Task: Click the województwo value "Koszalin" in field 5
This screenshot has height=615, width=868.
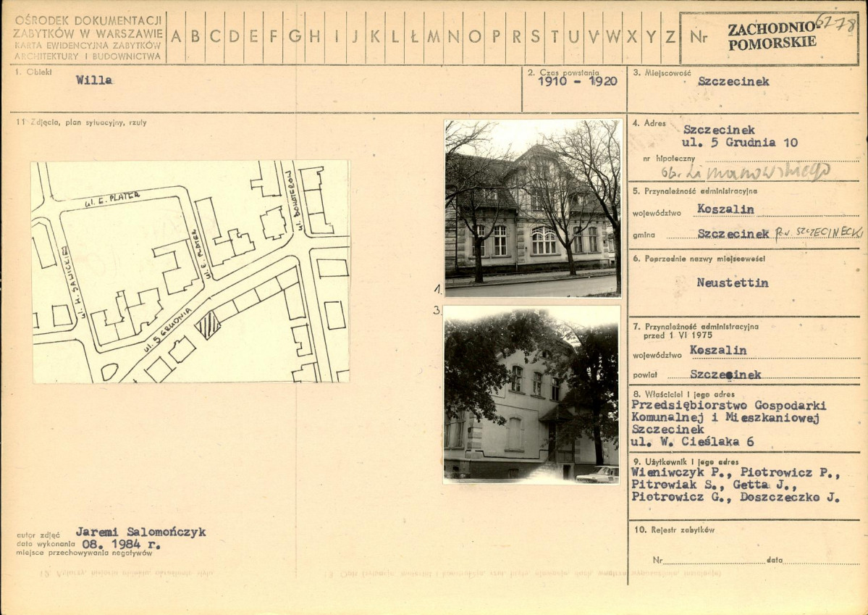Action: (x=725, y=209)
